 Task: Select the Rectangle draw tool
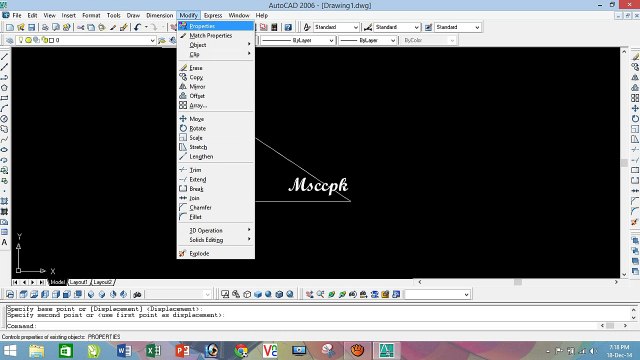[x=4, y=98]
